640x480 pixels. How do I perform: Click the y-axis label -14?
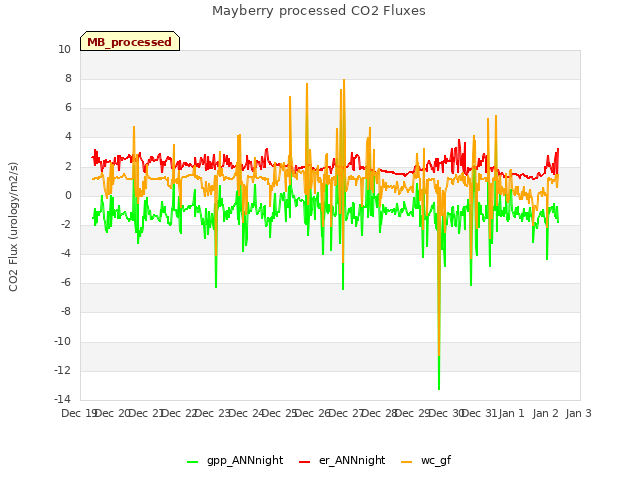pos(62,399)
